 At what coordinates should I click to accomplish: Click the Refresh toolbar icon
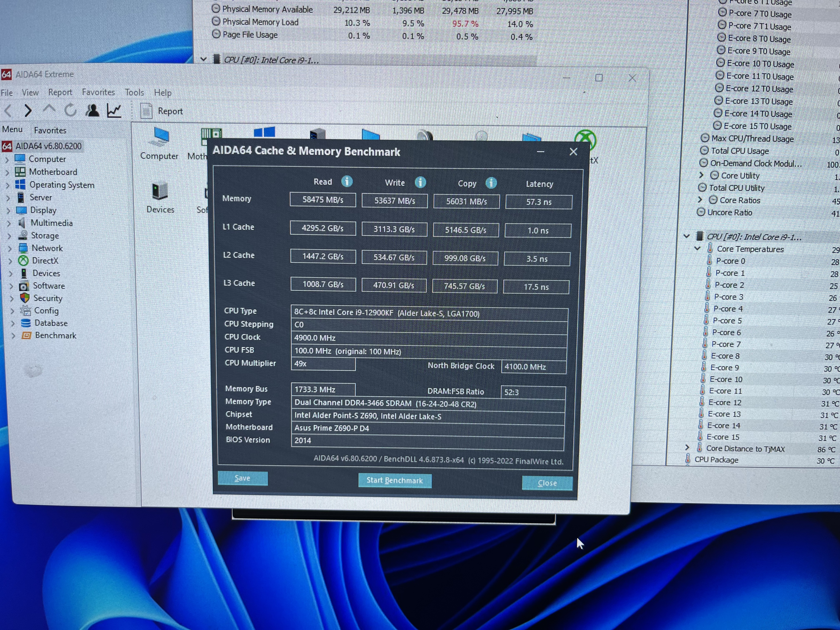click(70, 110)
